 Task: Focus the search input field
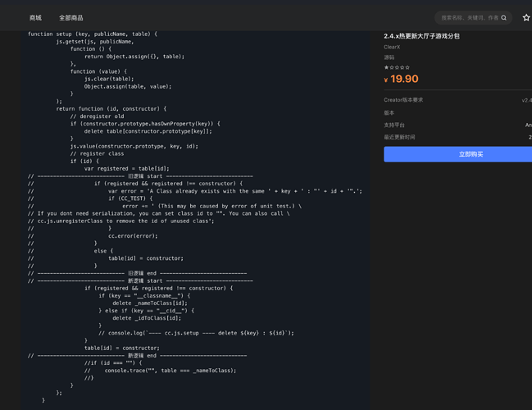click(469, 17)
